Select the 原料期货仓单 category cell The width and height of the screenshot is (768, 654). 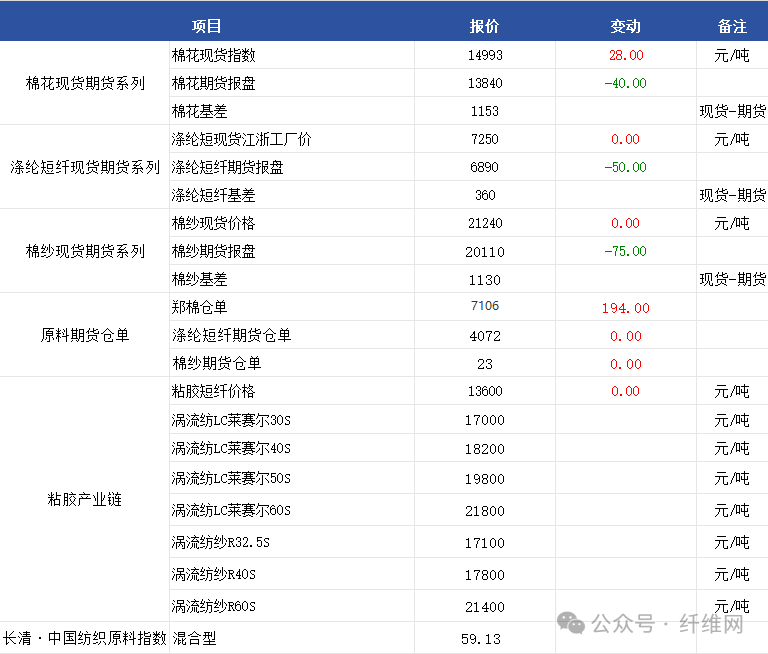point(85,335)
